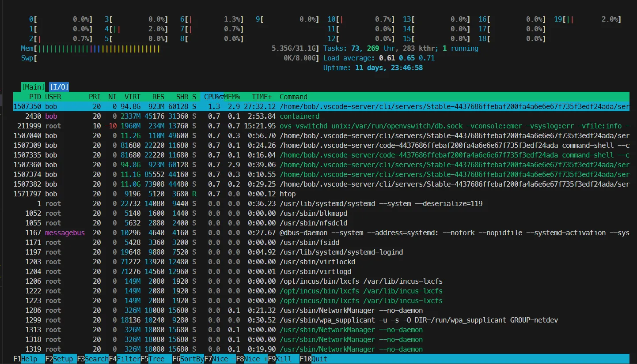Switch to the Main tab
The height and width of the screenshot is (364, 637).
pos(33,87)
